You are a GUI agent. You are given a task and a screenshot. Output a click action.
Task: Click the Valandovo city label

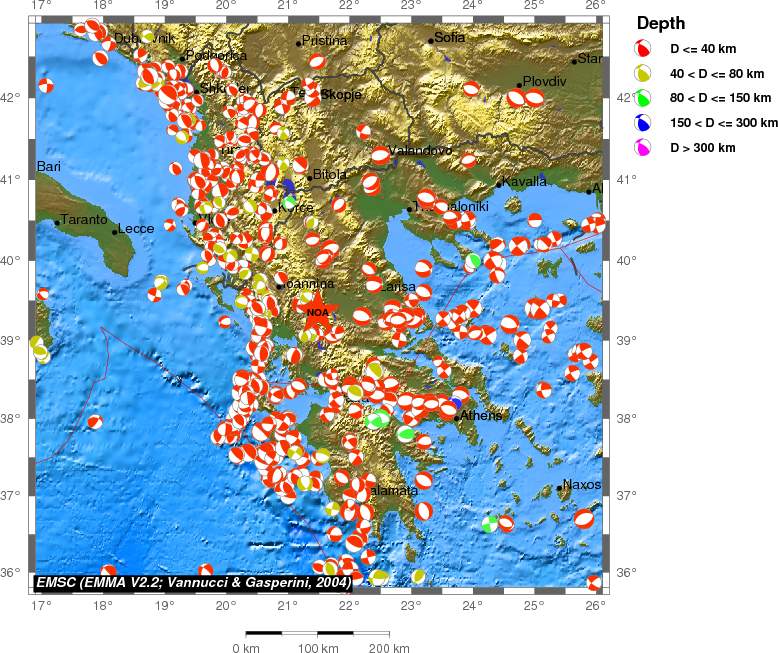420,150
